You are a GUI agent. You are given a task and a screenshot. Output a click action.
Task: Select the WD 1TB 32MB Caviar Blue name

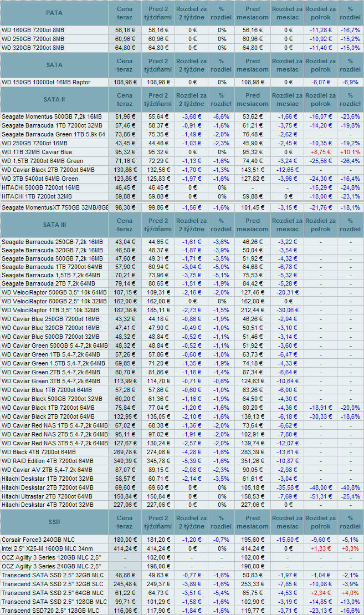[37, 152]
